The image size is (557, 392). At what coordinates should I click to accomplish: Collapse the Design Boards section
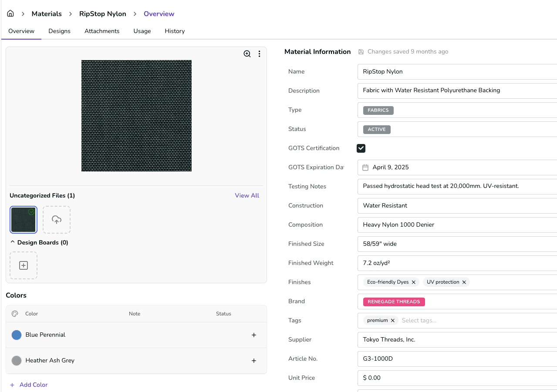[13, 242]
